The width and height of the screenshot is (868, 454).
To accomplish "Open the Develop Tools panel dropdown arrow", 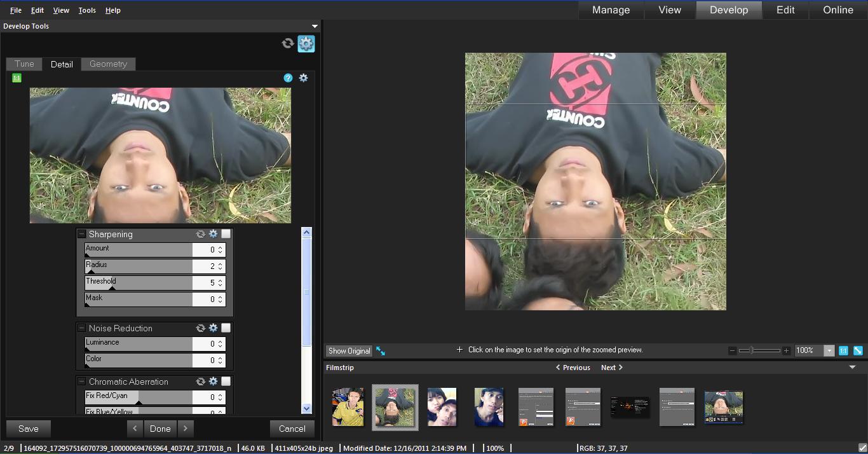I will pyautogui.click(x=315, y=26).
